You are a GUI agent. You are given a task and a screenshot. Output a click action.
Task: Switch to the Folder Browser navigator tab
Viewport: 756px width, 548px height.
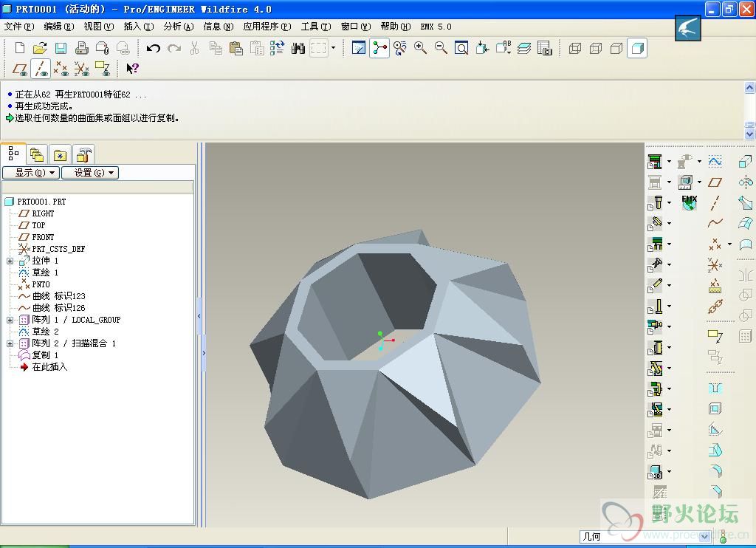(x=37, y=155)
